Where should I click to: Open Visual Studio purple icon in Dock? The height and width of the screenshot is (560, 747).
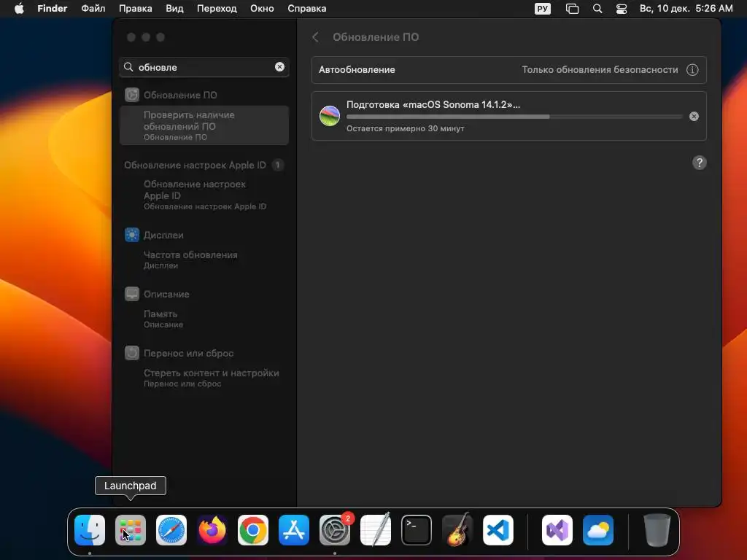point(557,530)
